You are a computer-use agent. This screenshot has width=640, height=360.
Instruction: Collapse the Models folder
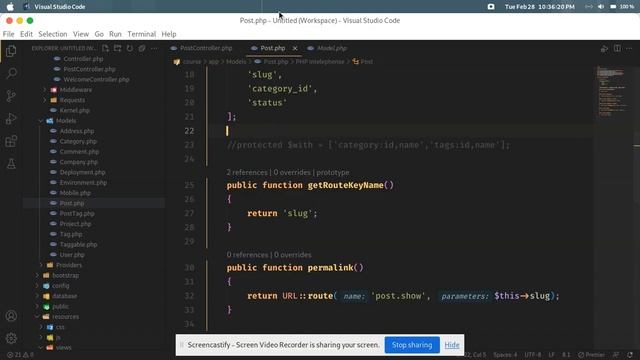pyautogui.click(x=66, y=121)
